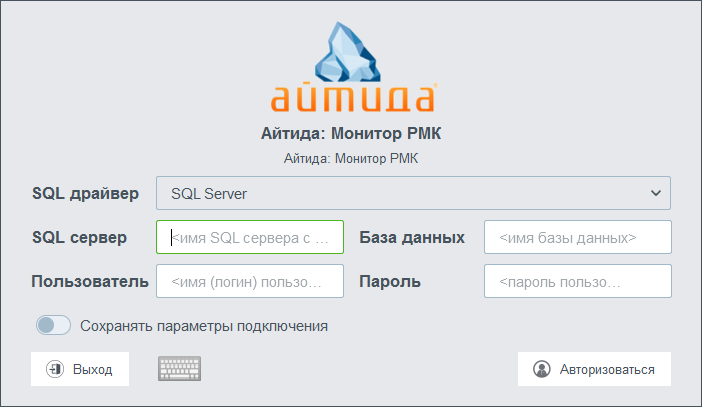Viewport: 702px width, 407px height.
Task: Click the SQL сервер label
Action: (x=79, y=237)
